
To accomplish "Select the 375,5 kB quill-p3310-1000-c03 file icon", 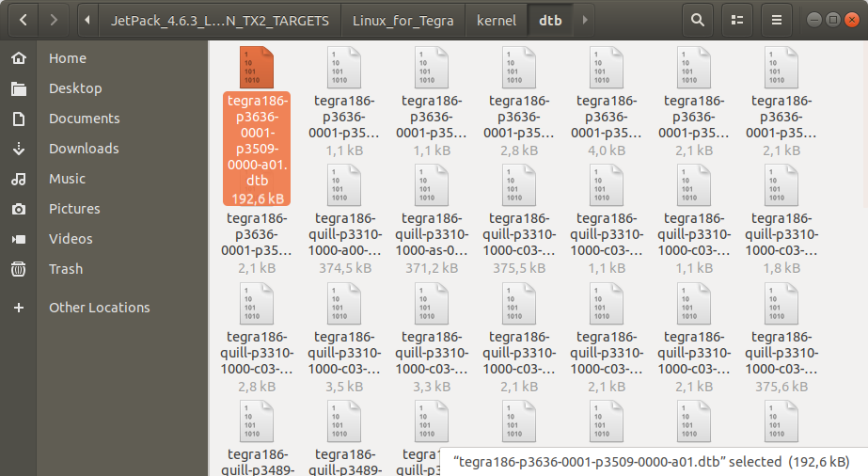I will (x=519, y=185).
